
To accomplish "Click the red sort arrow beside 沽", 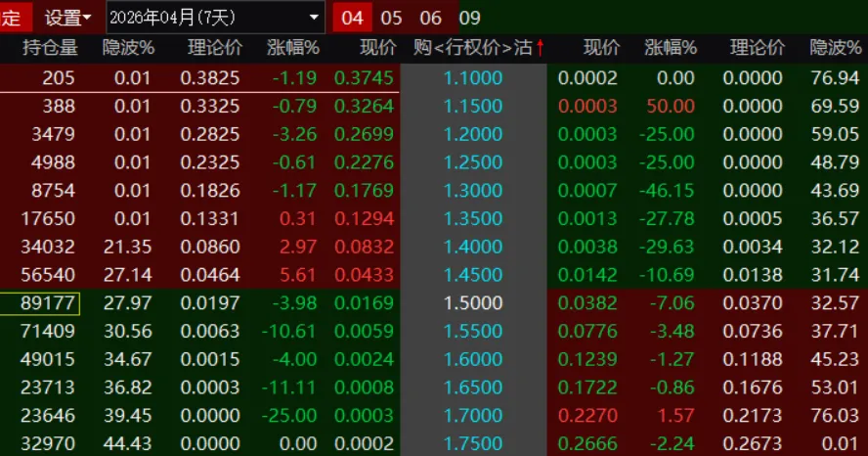I will (x=540, y=48).
